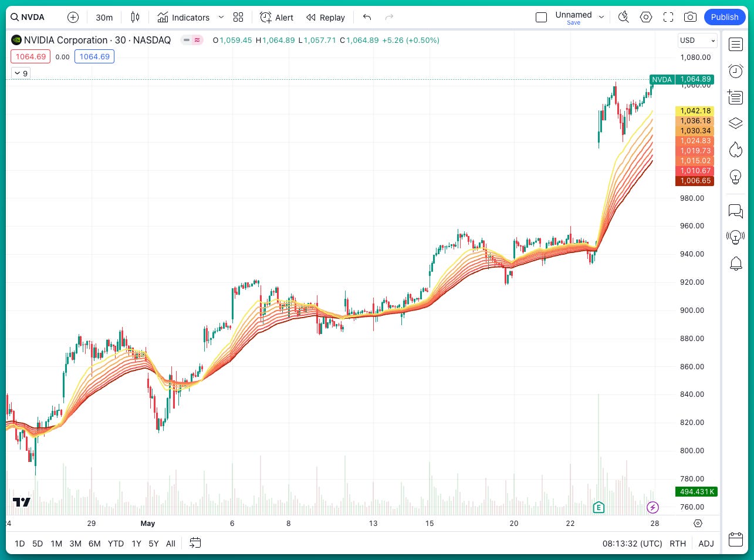754x560 pixels.
Task: Select the YTD time range
Action: [116, 544]
